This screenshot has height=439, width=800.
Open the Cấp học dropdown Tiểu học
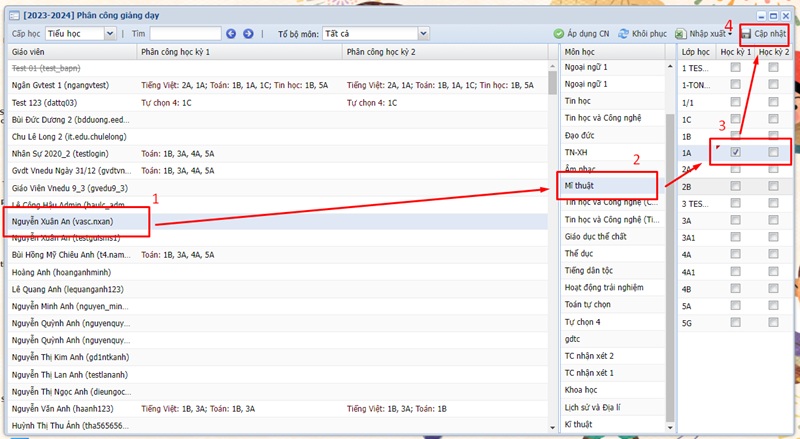110,34
